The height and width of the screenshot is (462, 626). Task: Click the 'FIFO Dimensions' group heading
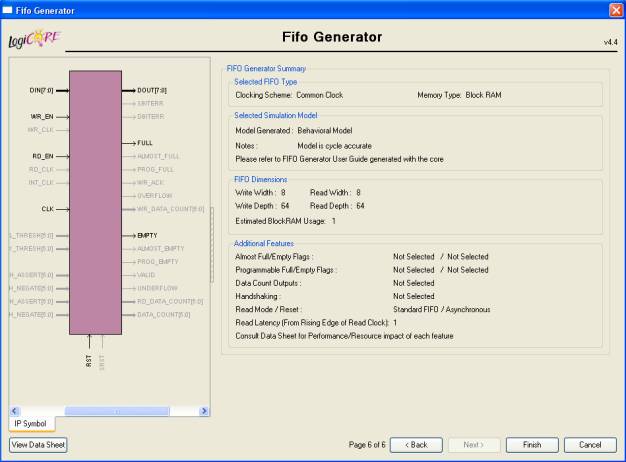tap(260, 179)
